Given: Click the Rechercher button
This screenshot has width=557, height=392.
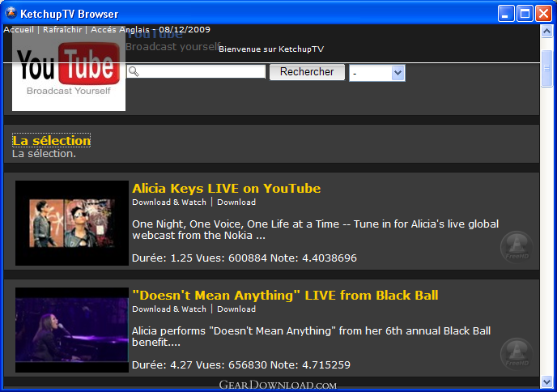Looking at the screenshot, I should point(307,72).
